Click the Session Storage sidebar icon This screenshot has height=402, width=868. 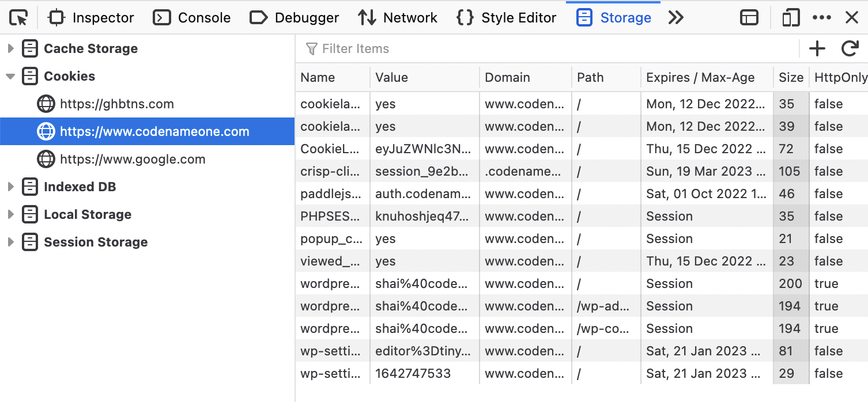click(29, 242)
